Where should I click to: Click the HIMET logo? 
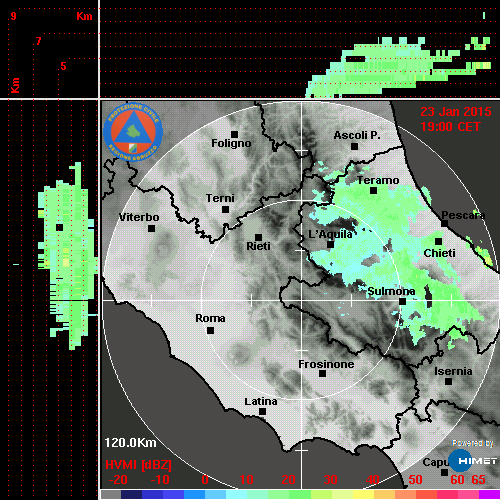click(473, 461)
